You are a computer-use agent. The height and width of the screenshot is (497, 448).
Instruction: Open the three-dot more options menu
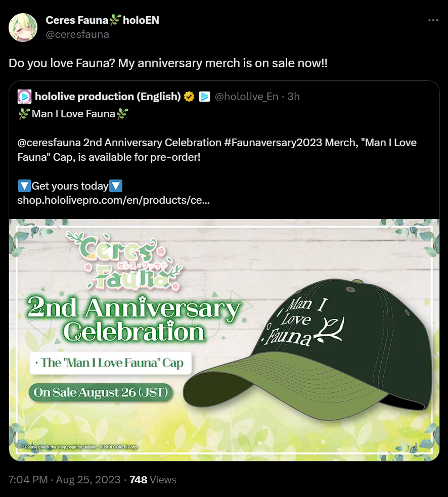pyautogui.click(x=433, y=20)
